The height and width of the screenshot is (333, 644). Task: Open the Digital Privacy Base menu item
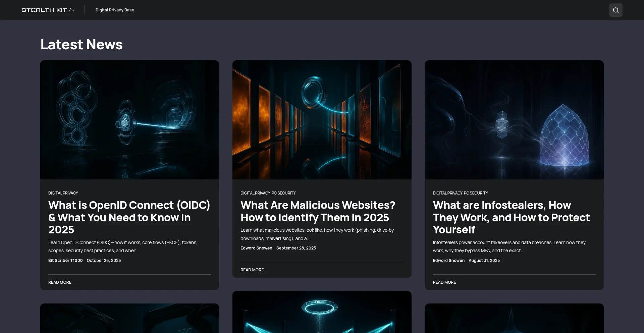pyautogui.click(x=114, y=10)
